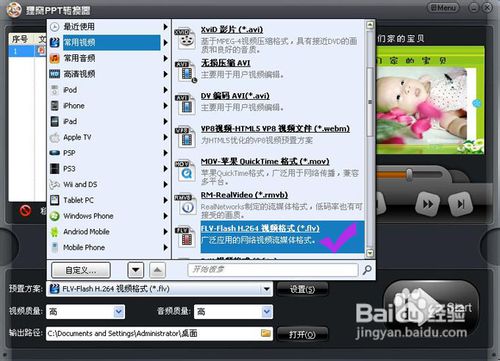This screenshot has height=361, width=500.
Task: Expand the Android Mobile submenu arrow
Action: [165, 232]
